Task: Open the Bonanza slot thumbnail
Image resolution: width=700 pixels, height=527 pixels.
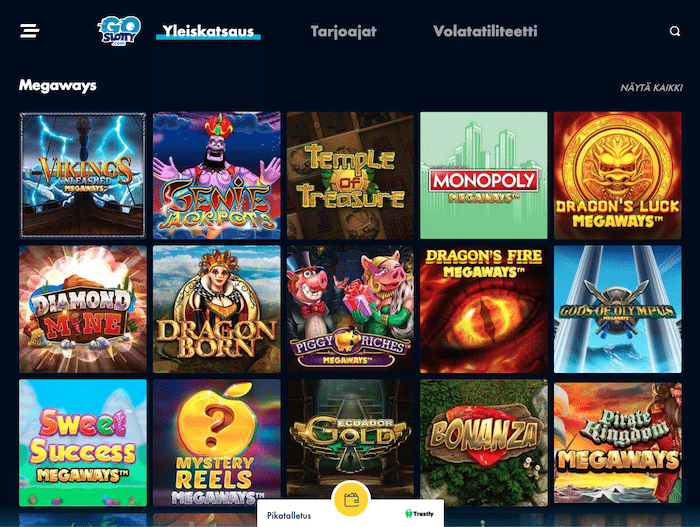Action: point(483,443)
